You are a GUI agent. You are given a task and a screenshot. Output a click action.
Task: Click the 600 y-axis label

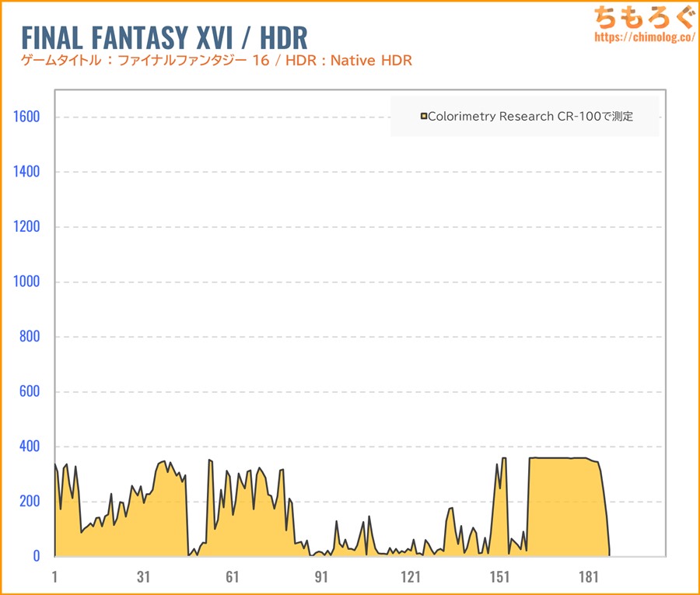pyautogui.click(x=30, y=392)
